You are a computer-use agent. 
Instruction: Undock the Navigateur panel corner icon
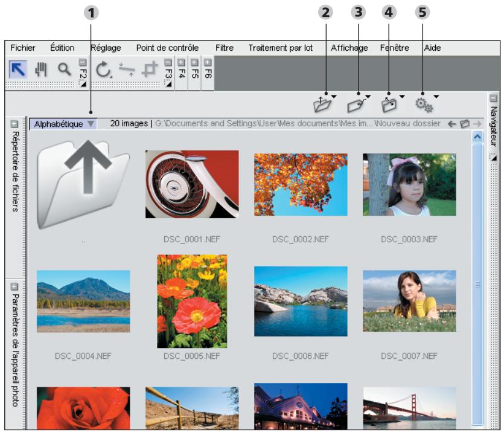click(493, 157)
